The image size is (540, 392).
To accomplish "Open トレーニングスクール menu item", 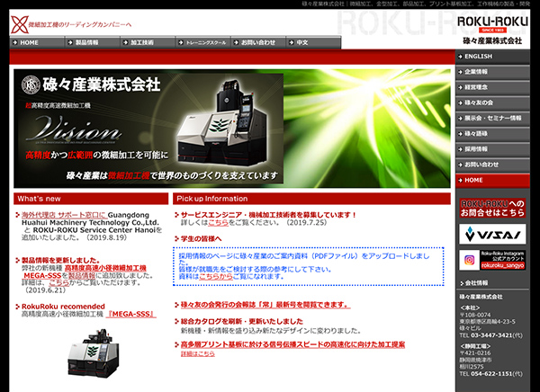I will [x=203, y=42].
